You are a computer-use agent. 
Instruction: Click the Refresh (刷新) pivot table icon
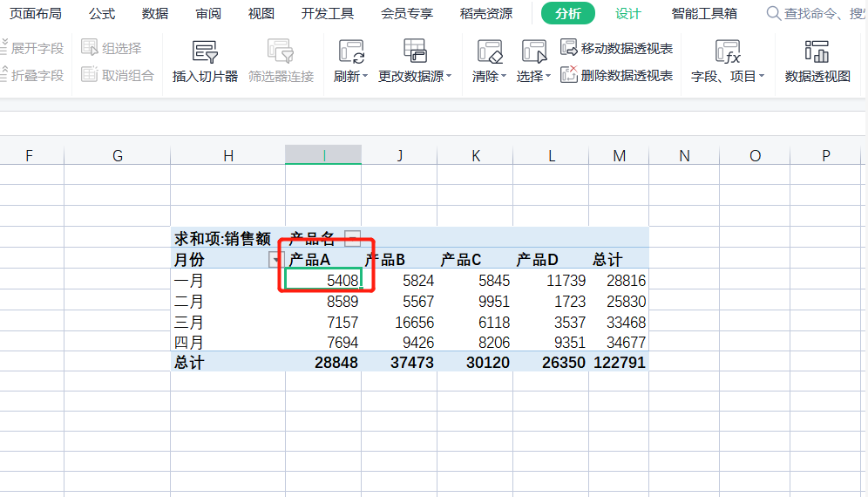pos(351,52)
